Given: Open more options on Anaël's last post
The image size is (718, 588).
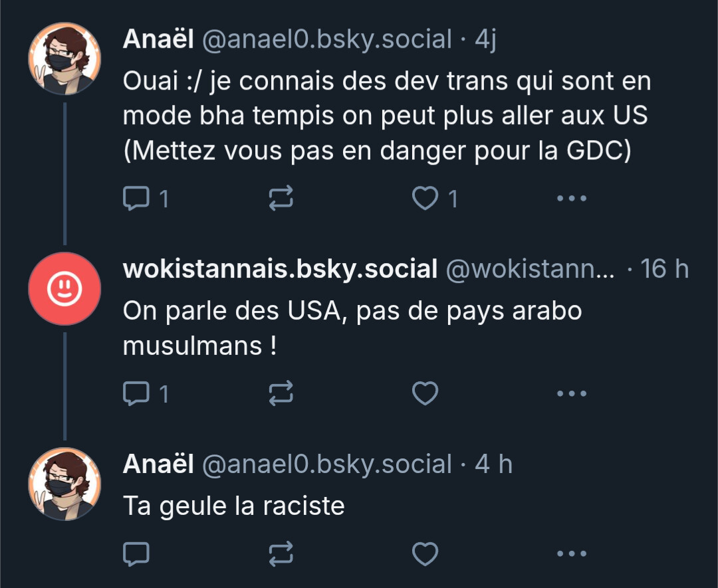Looking at the screenshot, I should point(572,553).
